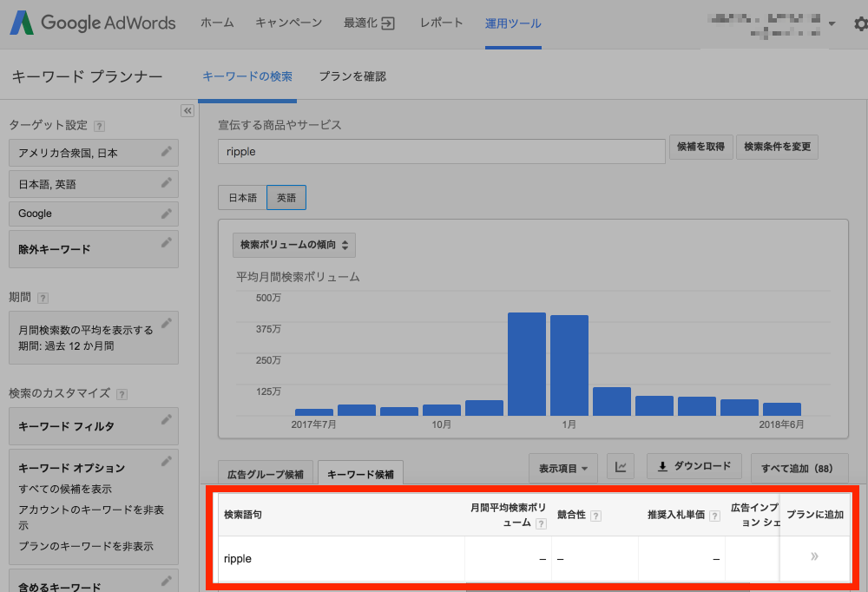The height and width of the screenshot is (592, 868).
Task: Open help icon for 推奨入札単価 column
Action: click(x=714, y=516)
